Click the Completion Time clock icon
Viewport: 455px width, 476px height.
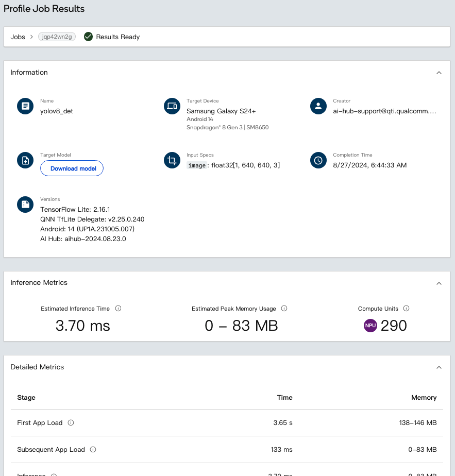[x=318, y=160]
